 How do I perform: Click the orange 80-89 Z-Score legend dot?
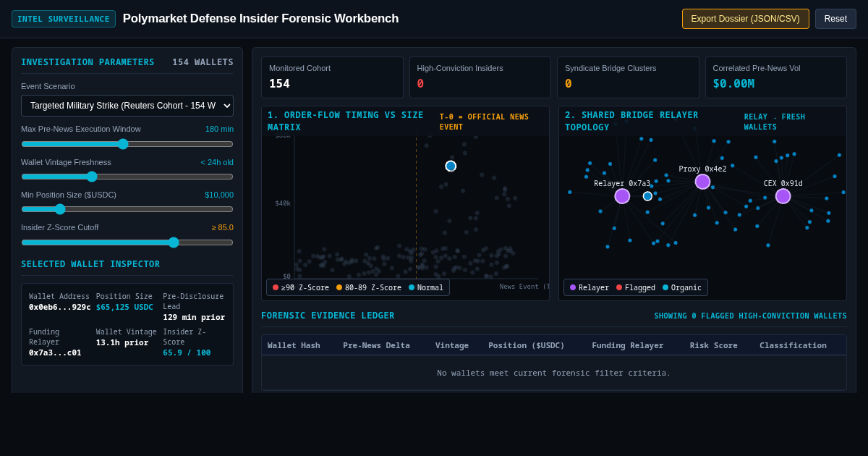click(x=339, y=287)
